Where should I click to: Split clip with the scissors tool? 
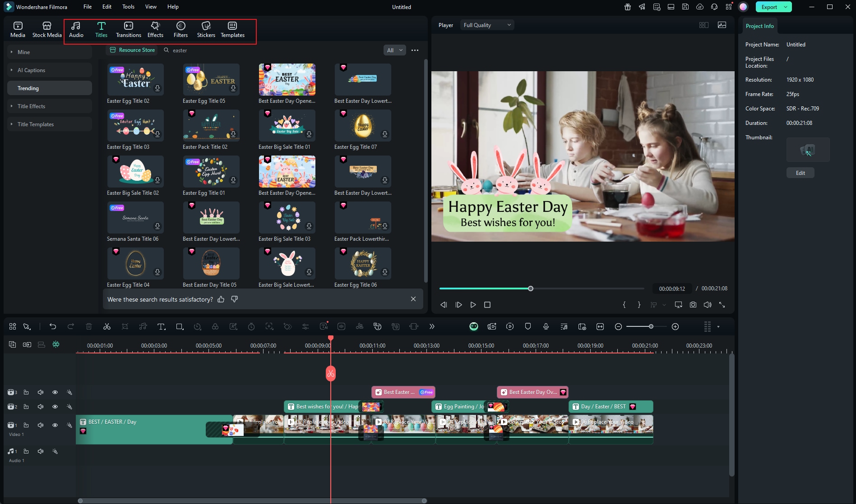pyautogui.click(x=107, y=326)
